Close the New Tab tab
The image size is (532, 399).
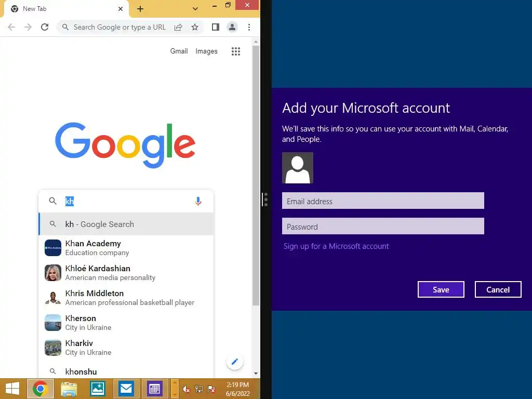(121, 9)
